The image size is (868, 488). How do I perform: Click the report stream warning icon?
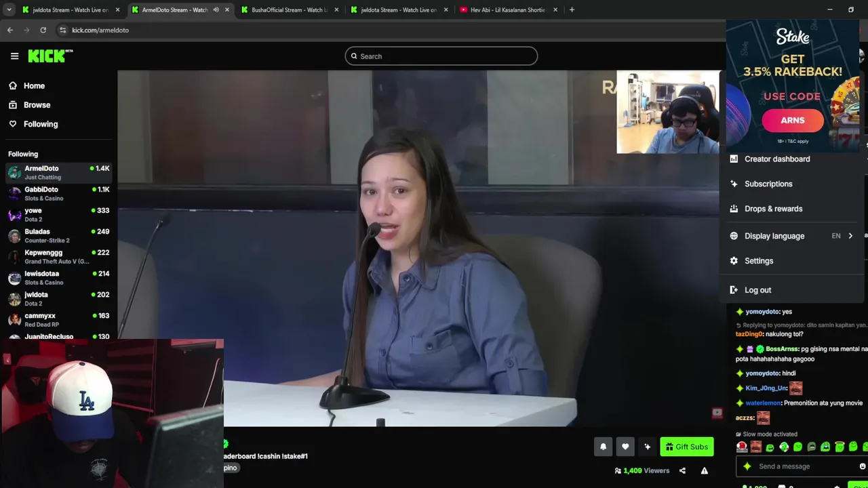pyautogui.click(x=705, y=470)
